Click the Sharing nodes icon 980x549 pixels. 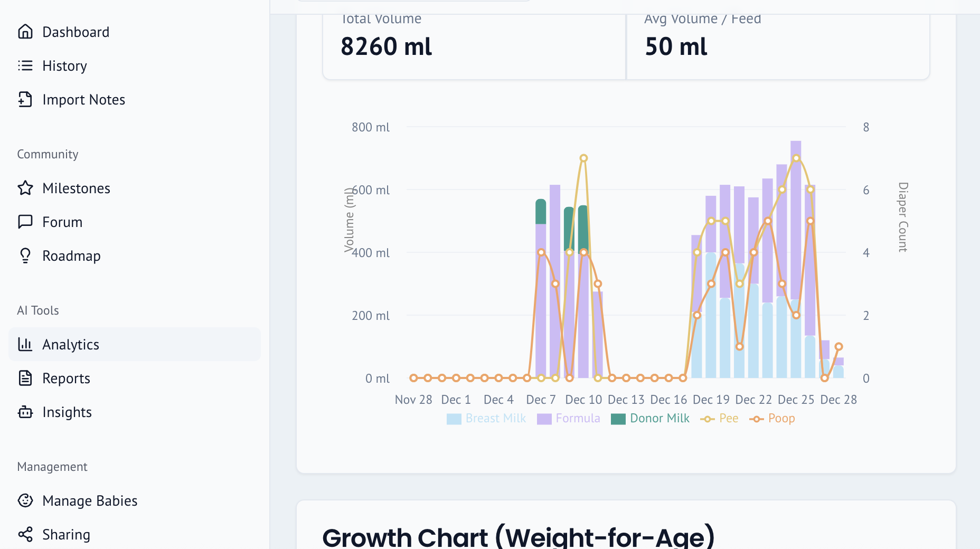click(x=25, y=534)
